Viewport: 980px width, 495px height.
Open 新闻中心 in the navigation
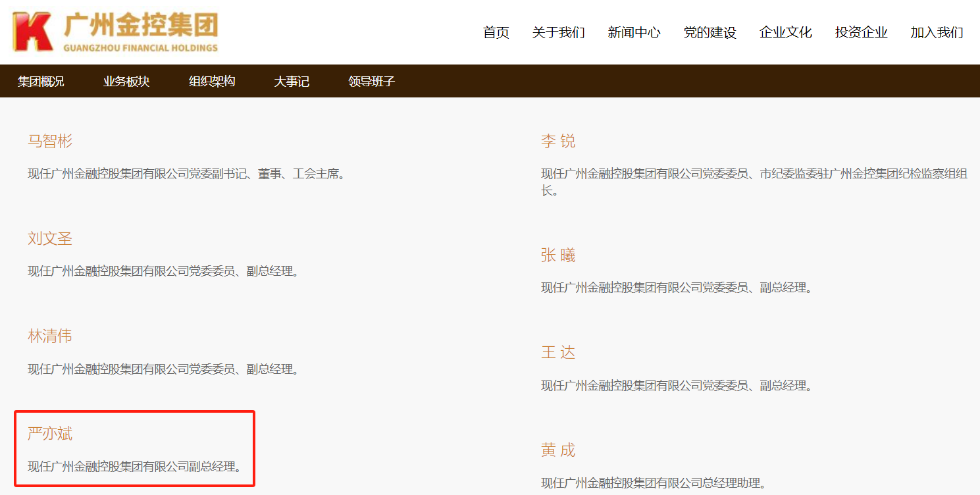pyautogui.click(x=634, y=32)
